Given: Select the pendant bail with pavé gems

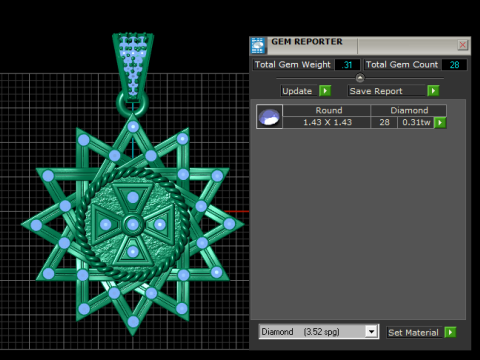Looking at the screenshot, I should tap(133, 67).
